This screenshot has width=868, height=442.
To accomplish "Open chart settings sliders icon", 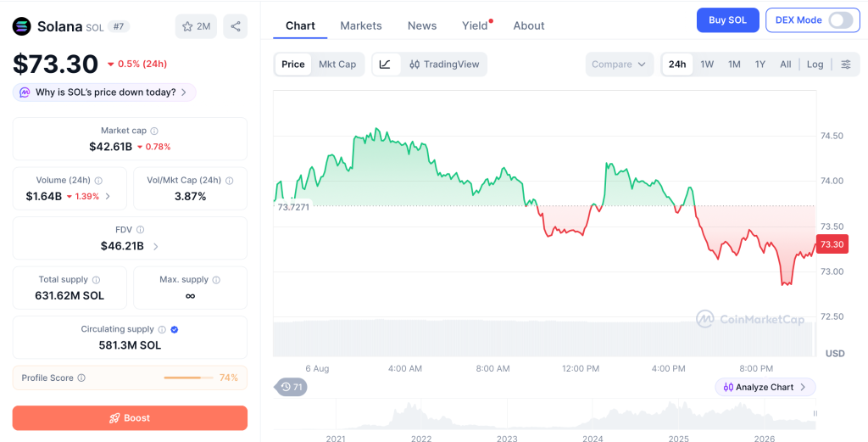I will [x=846, y=64].
